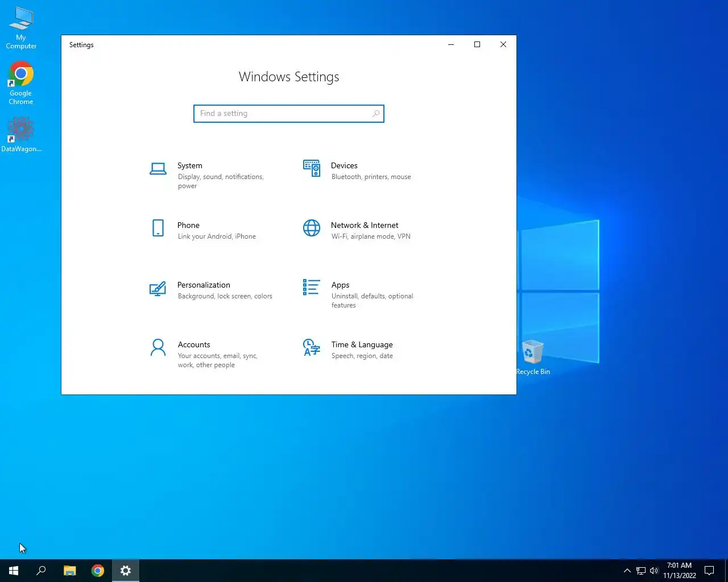Open the Devices keyboard-speaker icon
The width and height of the screenshot is (728, 582).
312,168
